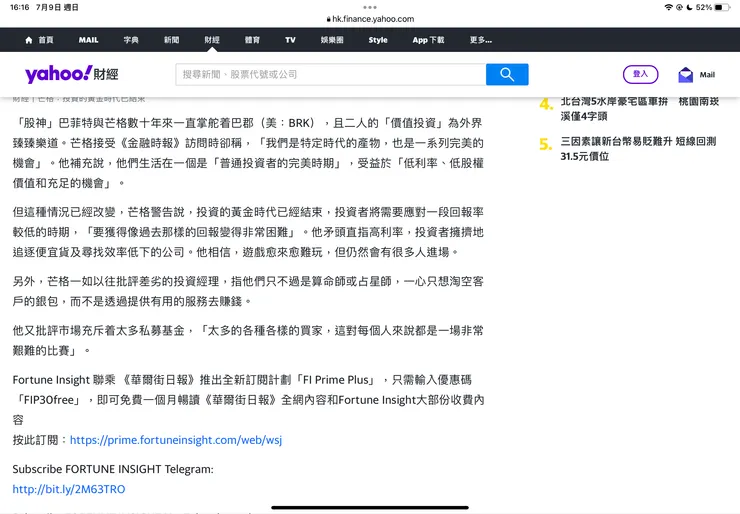This screenshot has height=514, width=740.
Task: Click the paragraph starting 他又批評市場
Action: 248,340
